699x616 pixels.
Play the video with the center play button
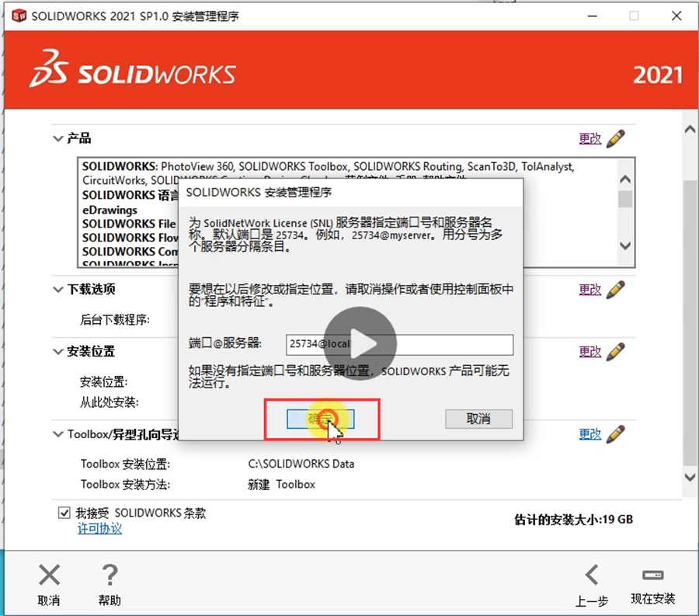coord(360,343)
